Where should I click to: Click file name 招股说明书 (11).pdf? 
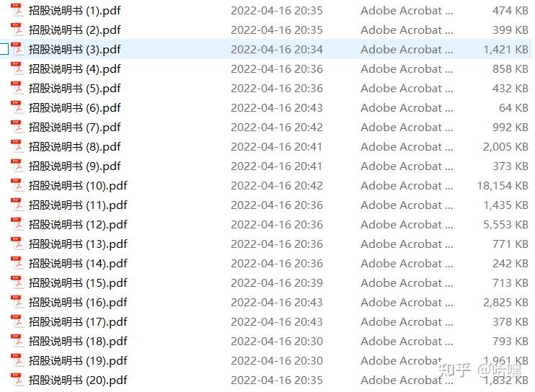(78, 205)
